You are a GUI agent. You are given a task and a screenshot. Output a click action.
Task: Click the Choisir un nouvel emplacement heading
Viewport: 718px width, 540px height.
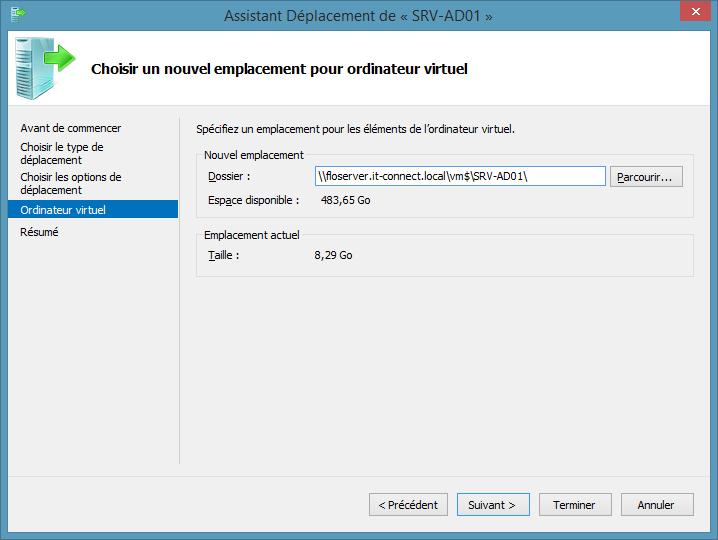[279, 69]
